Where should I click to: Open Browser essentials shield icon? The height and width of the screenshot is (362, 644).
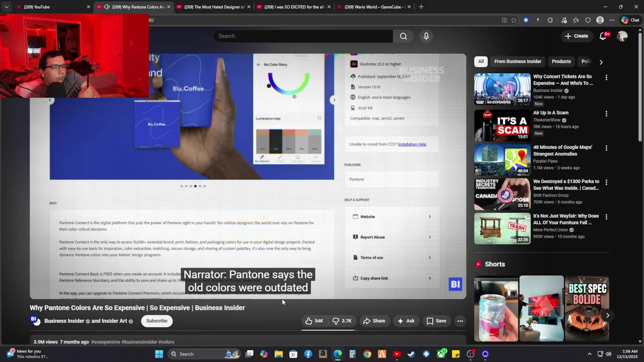(x=588, y=20)
